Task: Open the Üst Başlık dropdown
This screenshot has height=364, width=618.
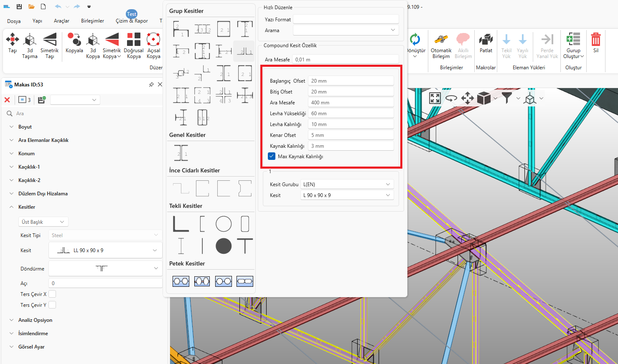Action: (43, 222)
